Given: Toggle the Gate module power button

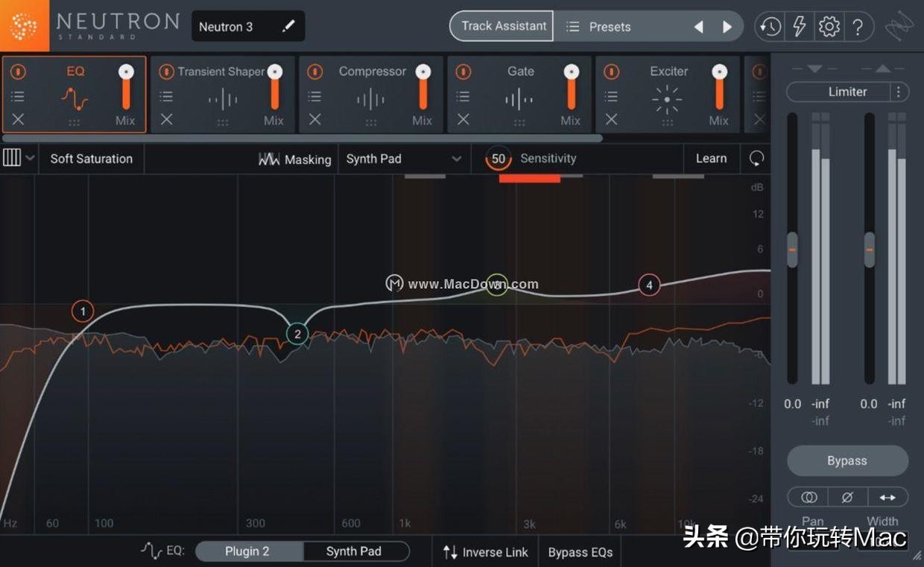Looking at the screenshot, I should [x=463, y=72].
